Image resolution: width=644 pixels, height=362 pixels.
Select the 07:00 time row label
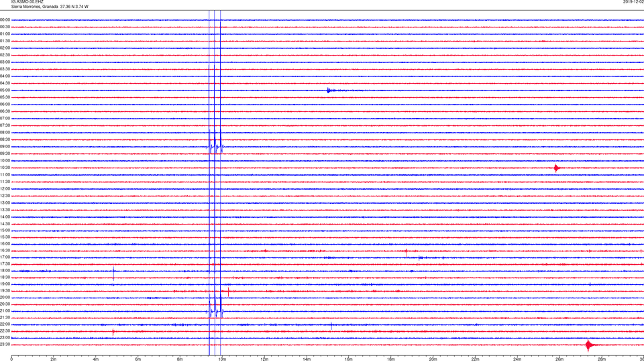point(5,119)
